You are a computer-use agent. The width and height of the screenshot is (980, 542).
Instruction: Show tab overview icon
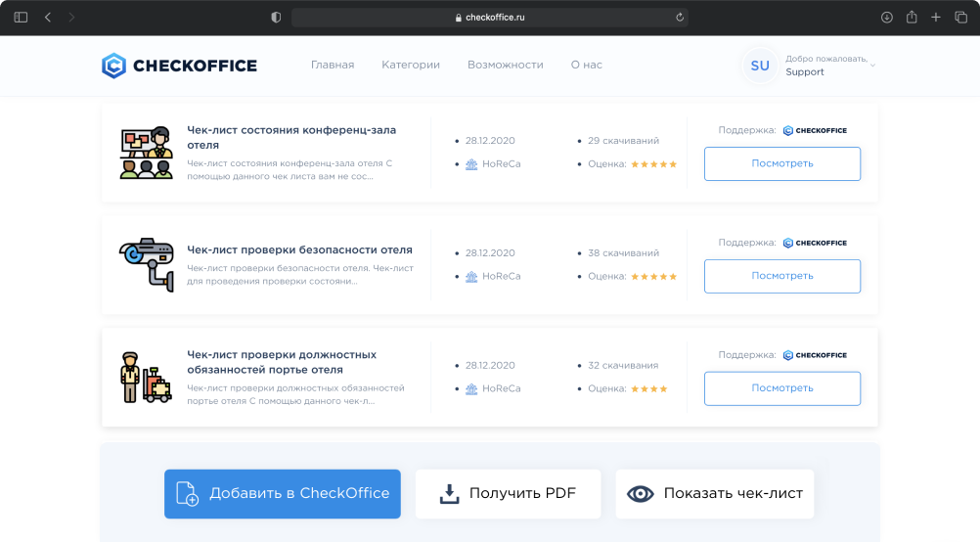tap(960, 18)
